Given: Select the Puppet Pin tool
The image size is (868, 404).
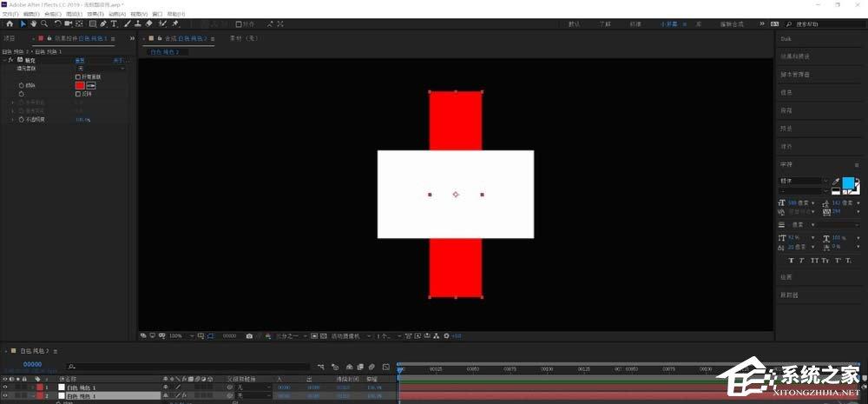Looking at the screenshot, I should click(x=175, y=23).
